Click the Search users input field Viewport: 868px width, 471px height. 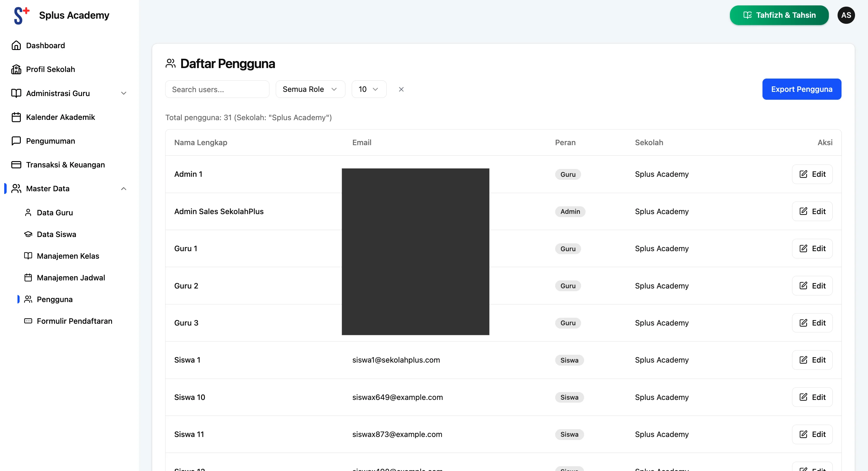217,89
